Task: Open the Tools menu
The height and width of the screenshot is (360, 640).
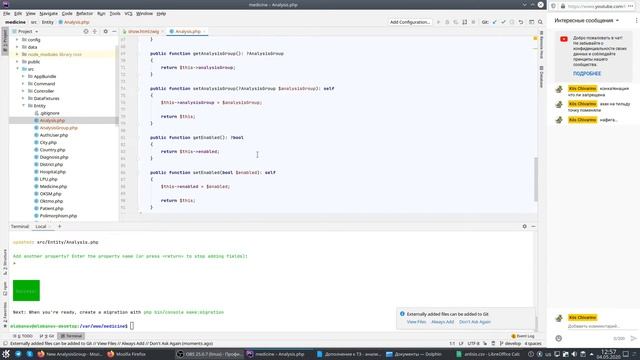Action: tap(115, 13)
